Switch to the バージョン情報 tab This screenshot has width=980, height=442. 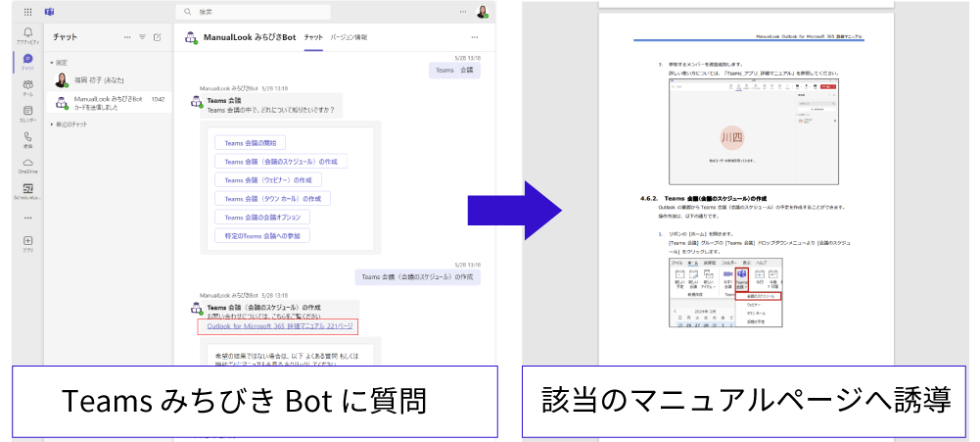tap(349, 37)
